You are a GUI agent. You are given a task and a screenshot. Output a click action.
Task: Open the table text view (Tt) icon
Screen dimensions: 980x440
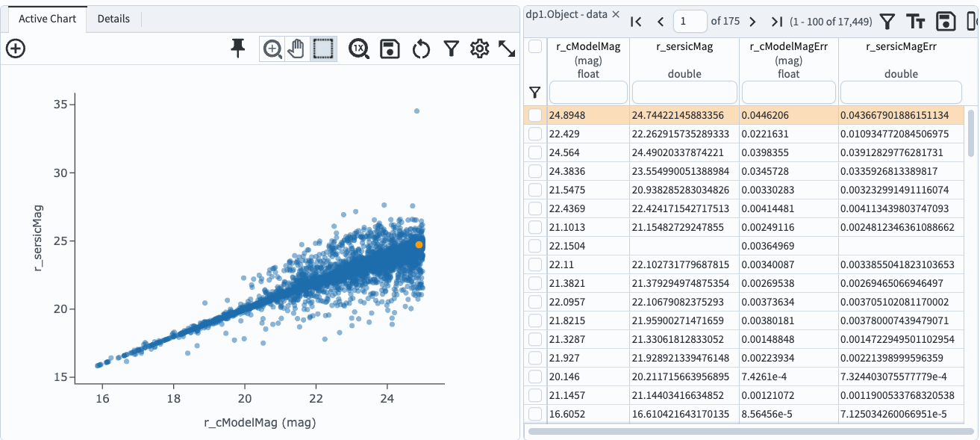[917, 21]
